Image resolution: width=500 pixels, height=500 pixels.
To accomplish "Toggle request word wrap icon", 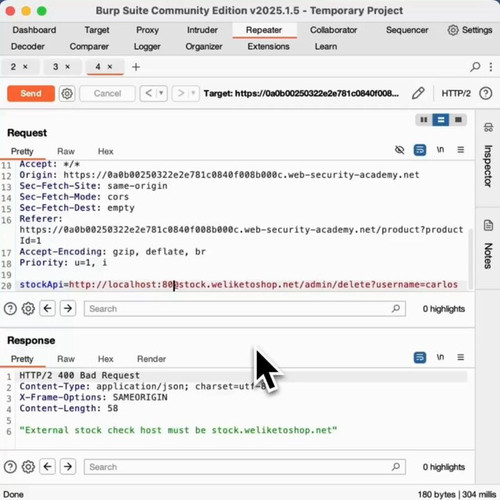I will [420, 150].
